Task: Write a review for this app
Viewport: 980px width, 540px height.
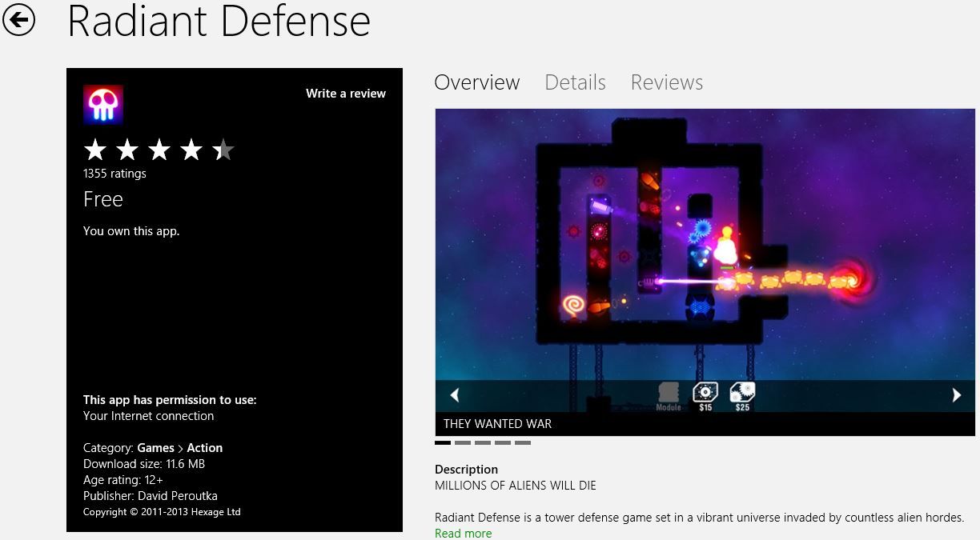Action: tap(346, 94)
